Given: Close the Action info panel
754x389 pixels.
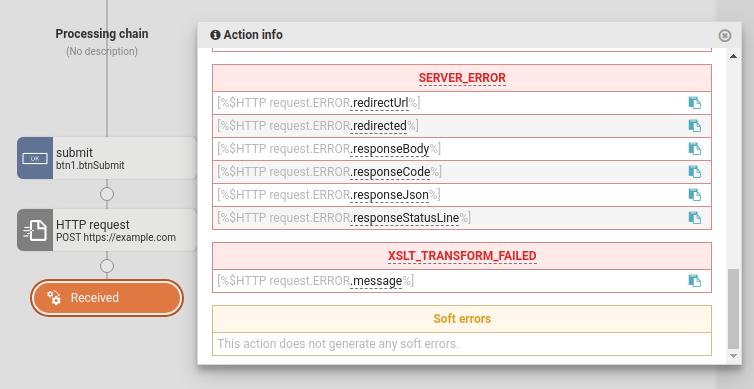Looking at the screenshot, I should pyautogui.click(x=725, y=36).
